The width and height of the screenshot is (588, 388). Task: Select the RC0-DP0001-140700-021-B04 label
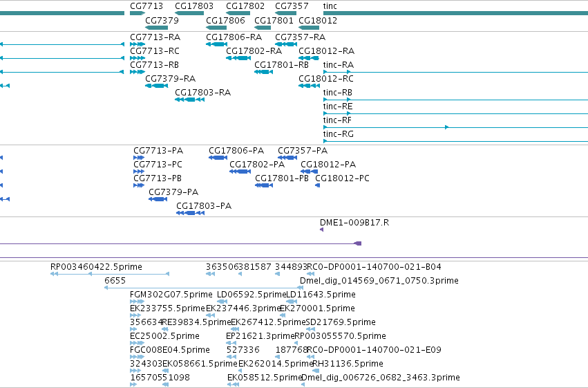point(374,267)
